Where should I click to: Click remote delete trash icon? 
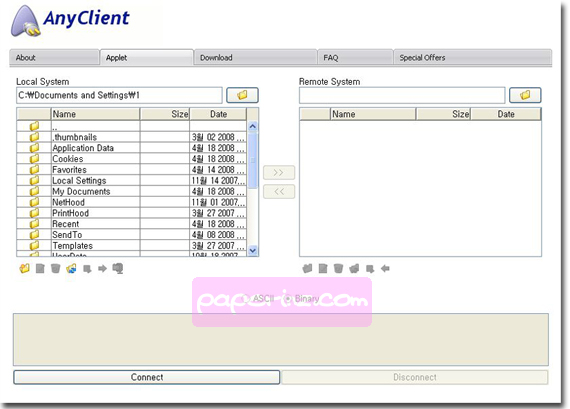pos(338,269)
